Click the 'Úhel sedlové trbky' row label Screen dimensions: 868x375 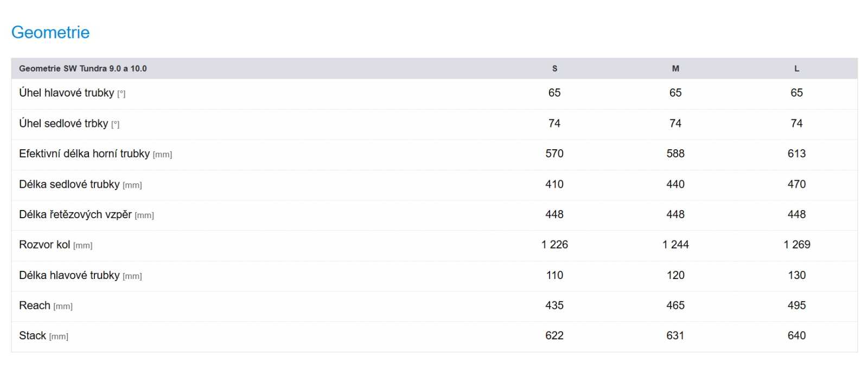click(x=63, y=123)
